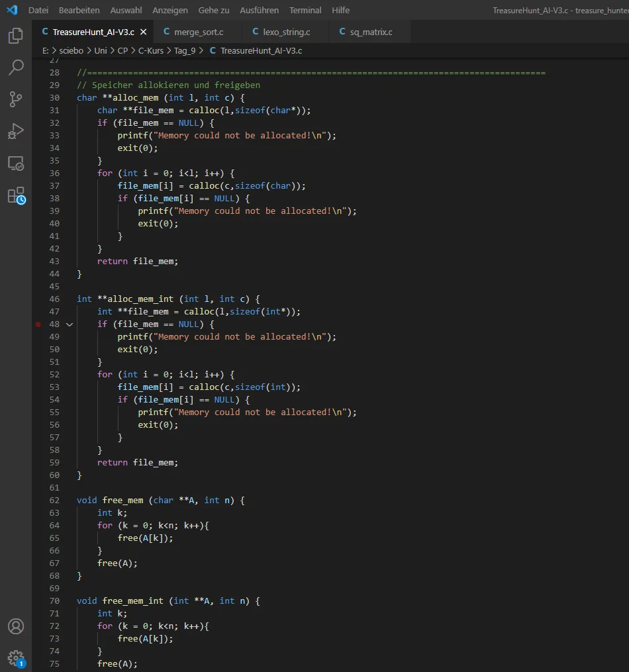Open the Accounts icon

[16, 626]
